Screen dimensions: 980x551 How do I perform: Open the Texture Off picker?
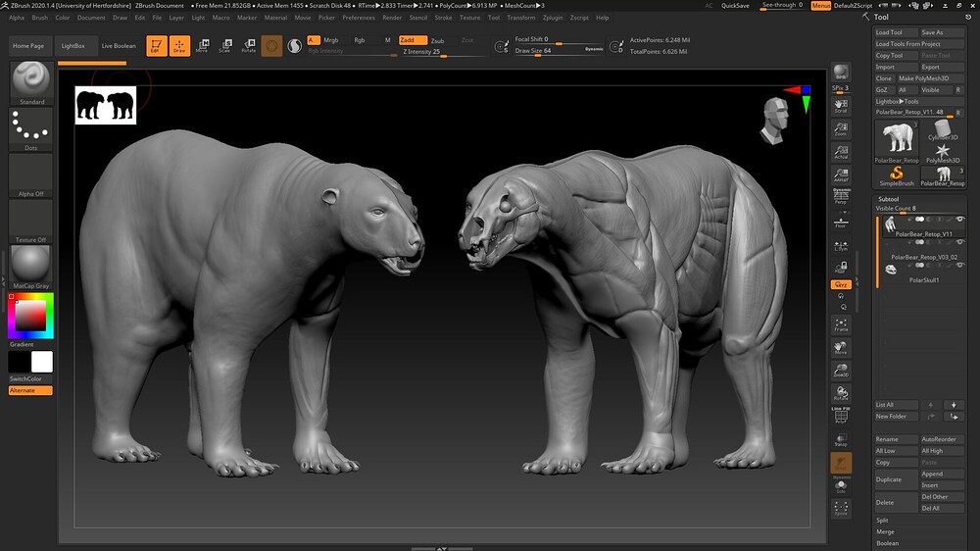(31, 221)
